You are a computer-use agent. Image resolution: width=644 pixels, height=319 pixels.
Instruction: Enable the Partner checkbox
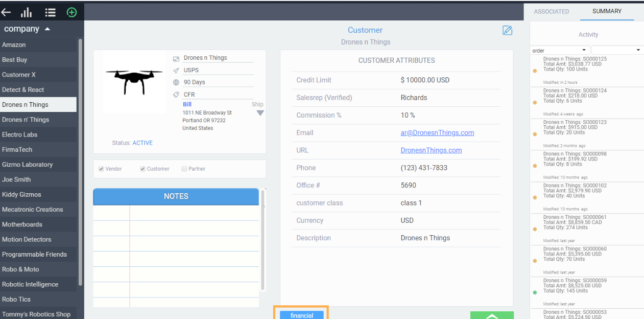[x=184, y=169]
